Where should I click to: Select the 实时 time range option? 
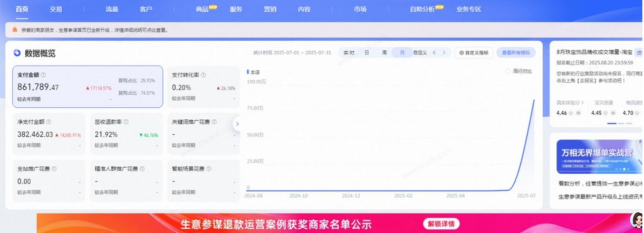coord(349,53)
